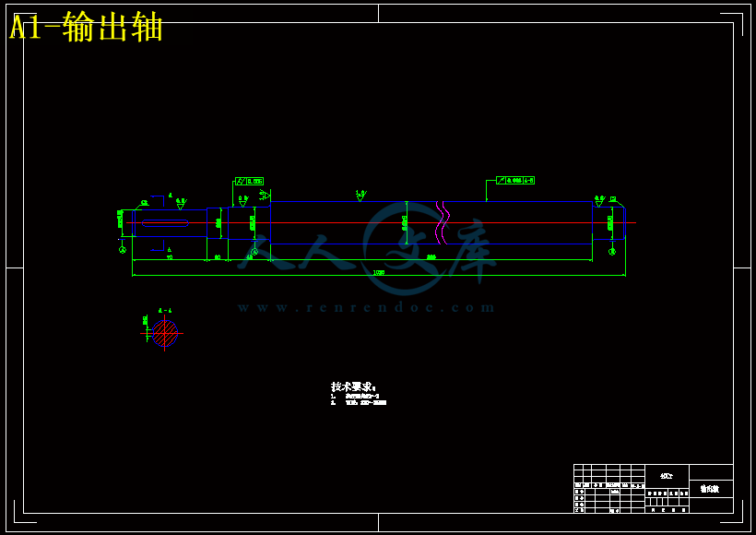Click the surface roughness symbol above the keyway section
Viewport: 756px width, 535px height.
click(x=182, y=204)
